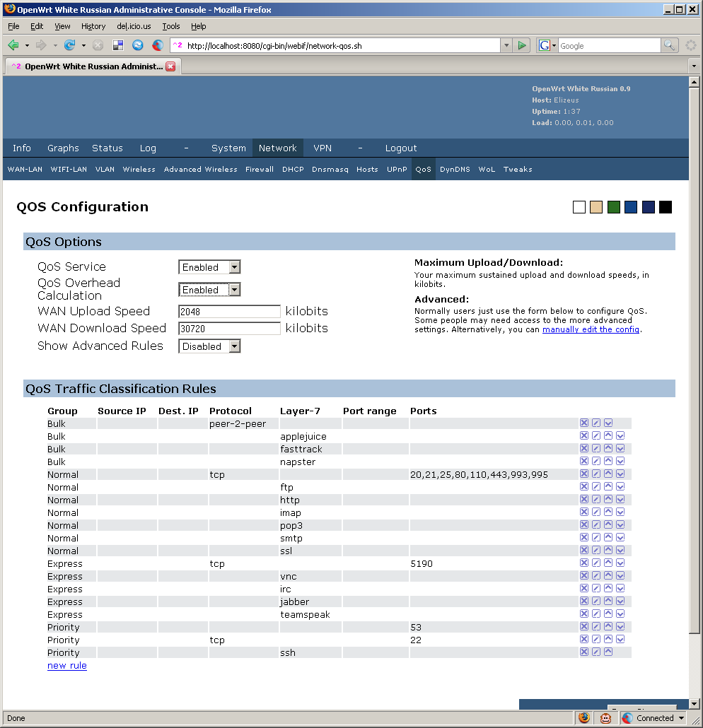703x728 pixels.
Task: Click the WAN Upload Speed field
Action: [230, 312]
